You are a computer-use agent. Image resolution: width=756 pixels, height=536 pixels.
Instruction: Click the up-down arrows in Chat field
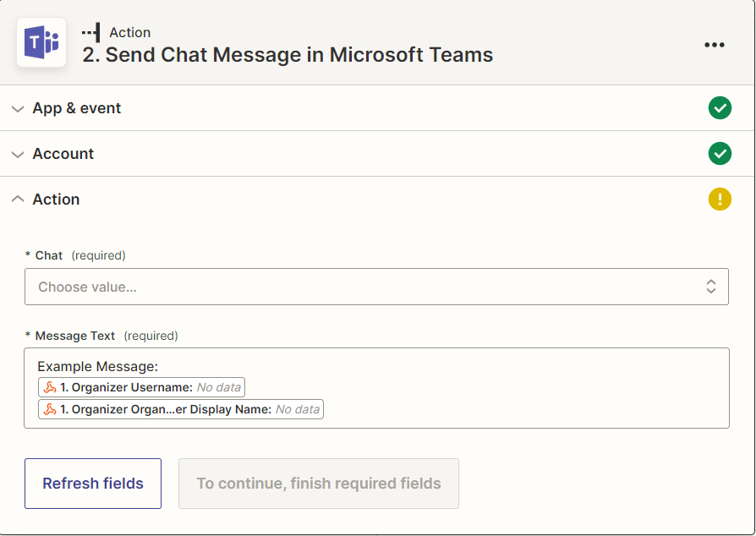(x=710, y=287)
